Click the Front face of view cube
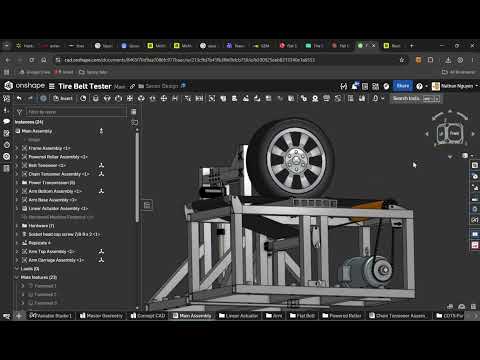The height and width of the screenshot is (360, 480). tap(454, 133)
